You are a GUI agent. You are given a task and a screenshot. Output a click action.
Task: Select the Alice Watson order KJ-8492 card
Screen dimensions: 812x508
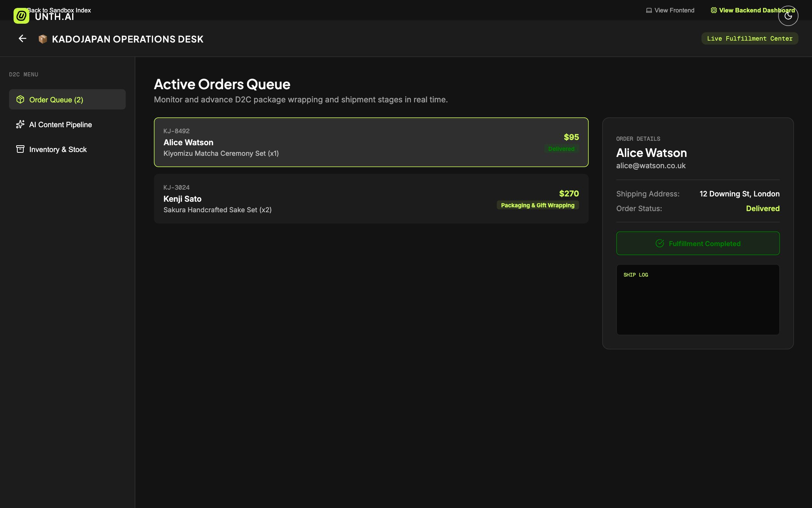coord(371,142)
